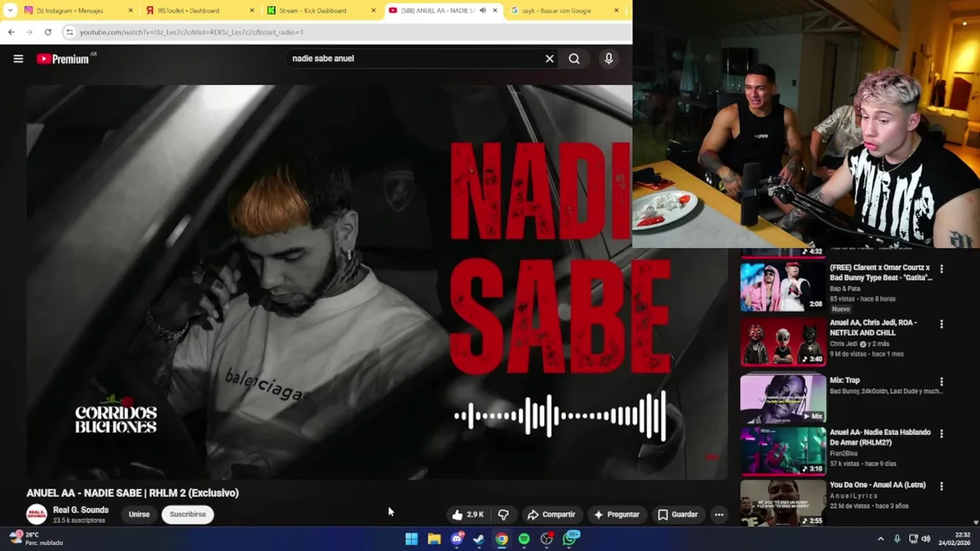
Task: Click the Chrome address bar URL
Action: coord(191,32)
